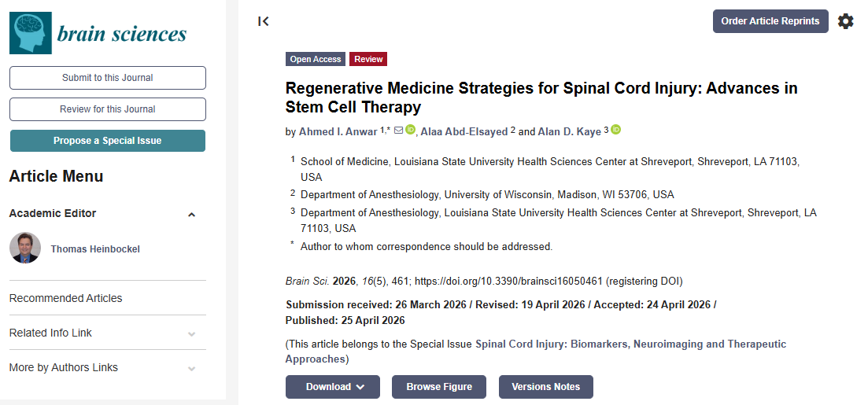
Task: Open author link Alaa Abd-Elsayed
Action: coord(464,131)
